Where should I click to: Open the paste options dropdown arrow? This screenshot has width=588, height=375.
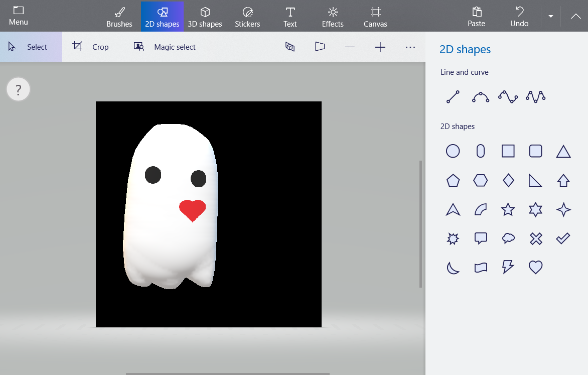(551, 16)
